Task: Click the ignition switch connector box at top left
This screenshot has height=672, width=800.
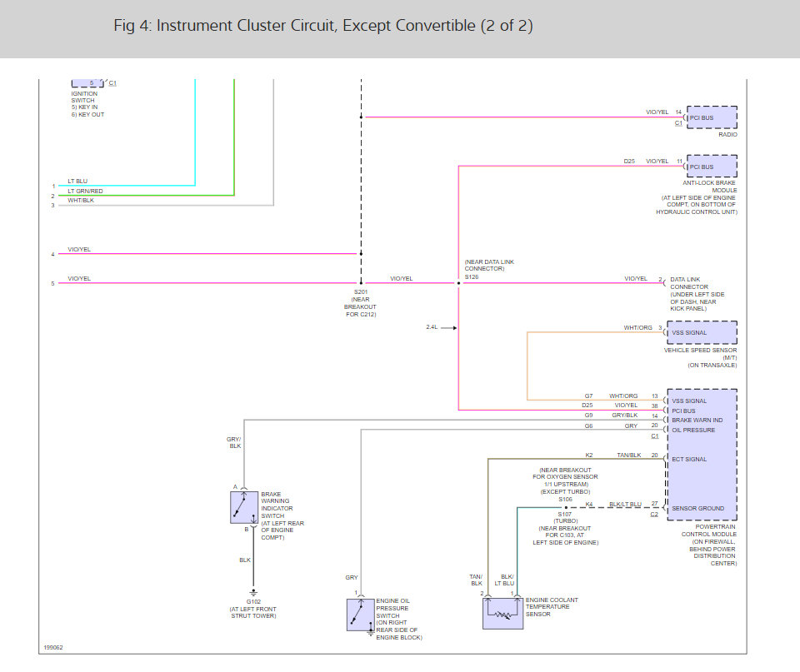Action: 87,82
